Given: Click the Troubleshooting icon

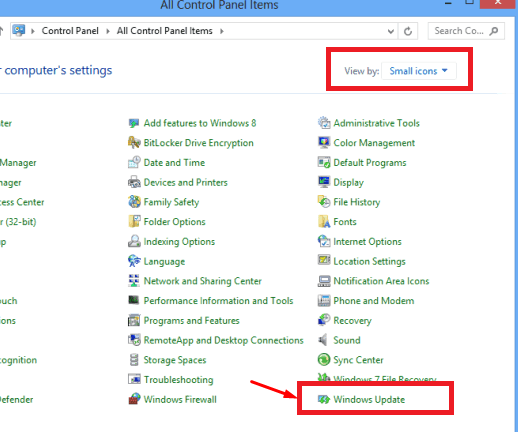Looking at the screenshot, I should coord(134,380).
